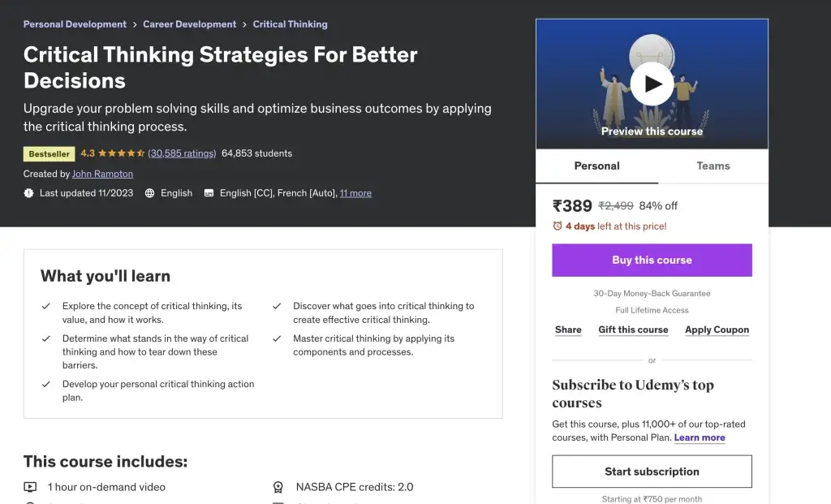Image resolution: width=831 pixels, height=504 pixels.
Task: Play the course preview video
Action: 652,84
